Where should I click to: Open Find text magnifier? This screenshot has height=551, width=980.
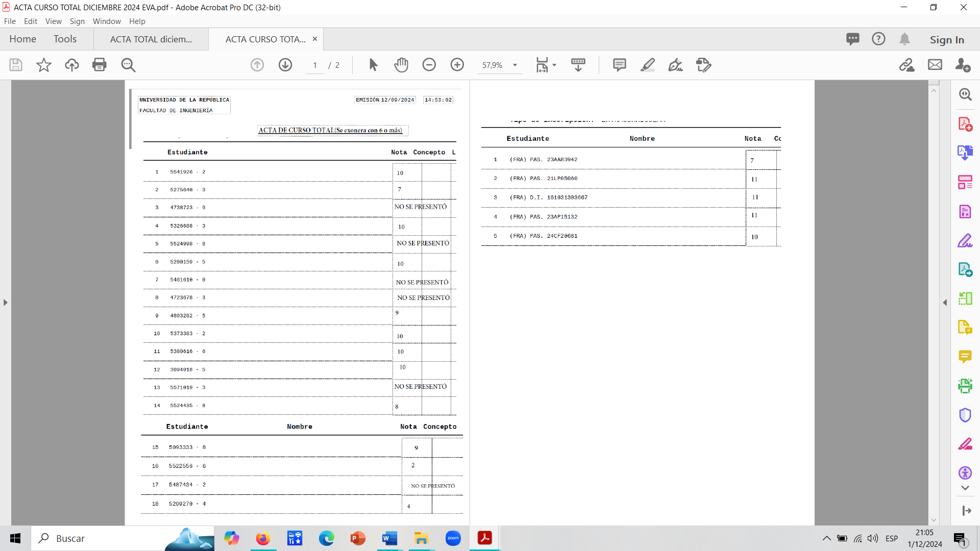point(128,65)
